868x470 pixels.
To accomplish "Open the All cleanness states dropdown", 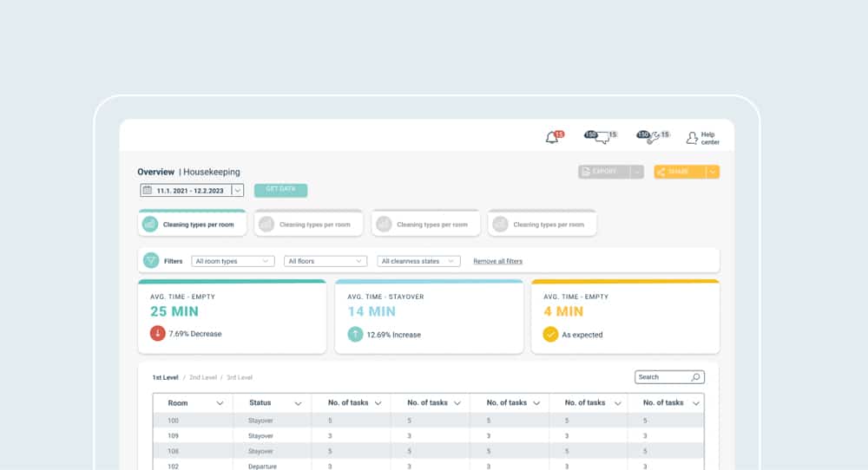I will 418,261.
